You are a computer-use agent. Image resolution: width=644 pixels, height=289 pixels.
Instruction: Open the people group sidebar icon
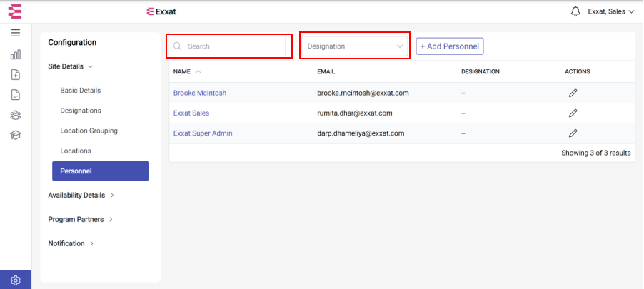click(16, 115)
